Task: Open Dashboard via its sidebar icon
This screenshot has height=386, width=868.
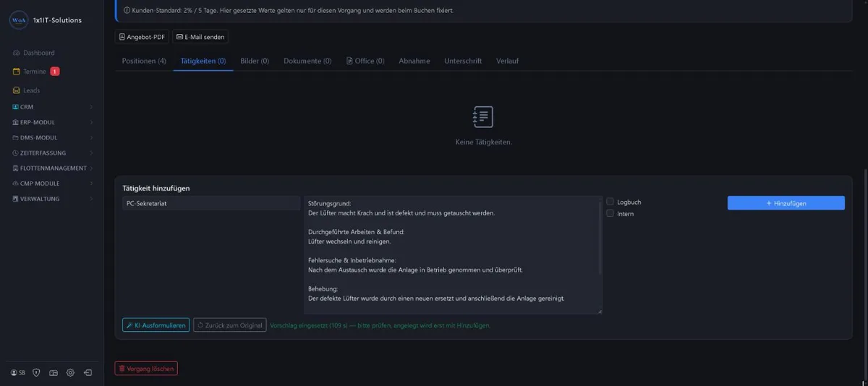Action: click(17, 53)
